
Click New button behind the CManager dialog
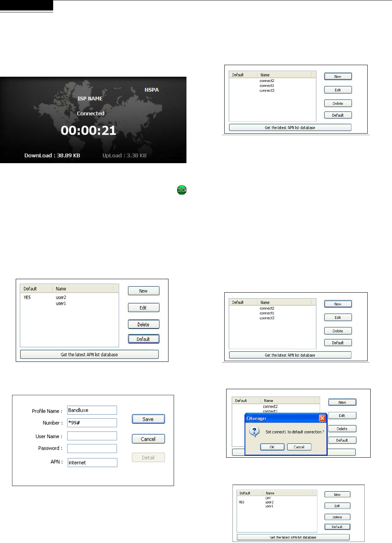342,402
